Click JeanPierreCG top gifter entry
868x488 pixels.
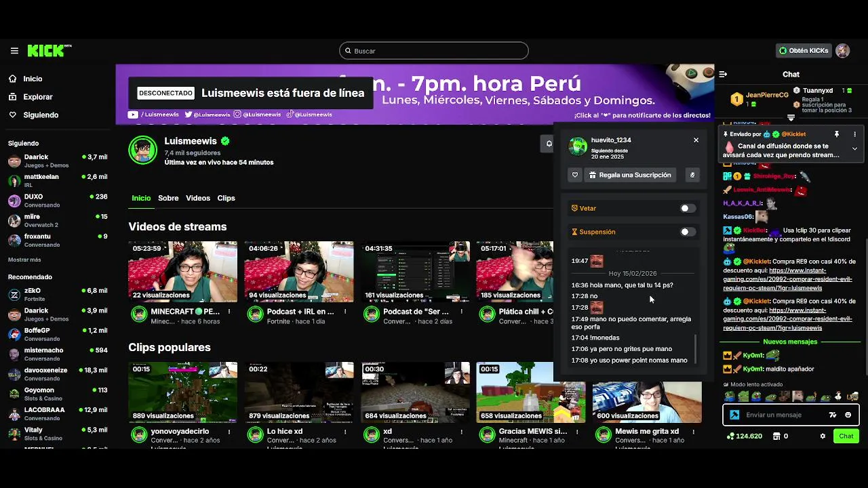(759, 99)
